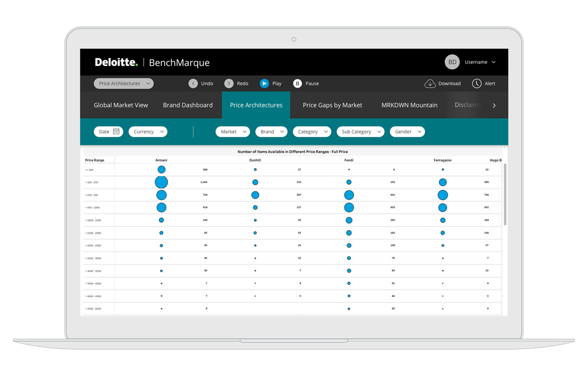
Task: Click Fendi bubble for >500 - 1000
Action: tap(349, 207)
